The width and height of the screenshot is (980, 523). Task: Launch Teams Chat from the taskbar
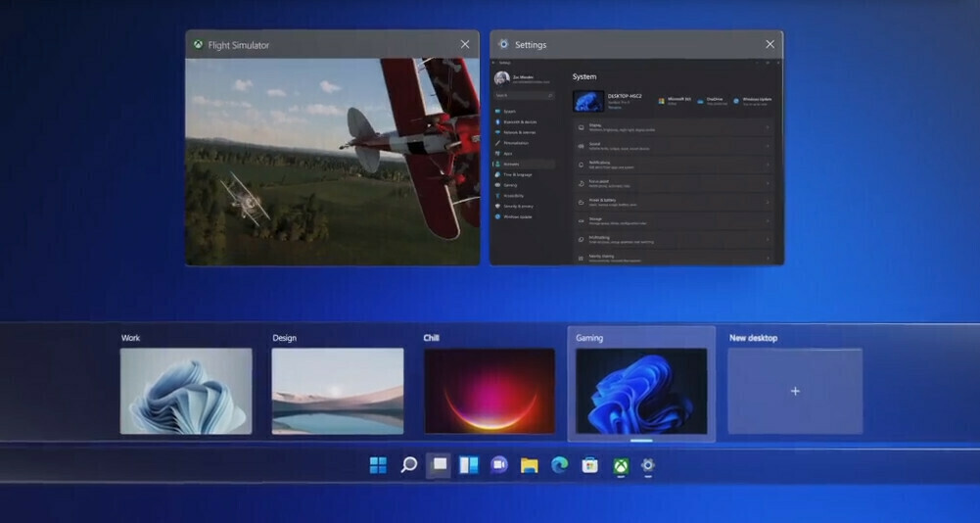point(499,465)
